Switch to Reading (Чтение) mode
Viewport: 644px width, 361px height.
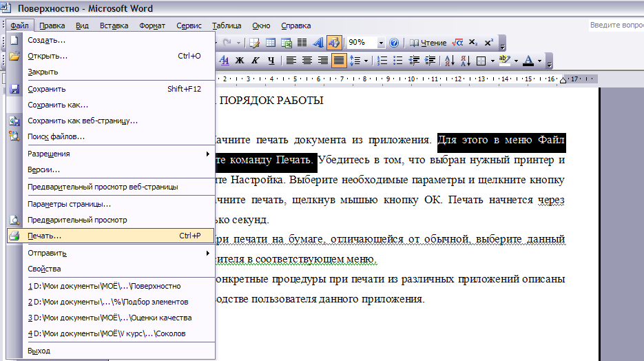pos(428,43)
